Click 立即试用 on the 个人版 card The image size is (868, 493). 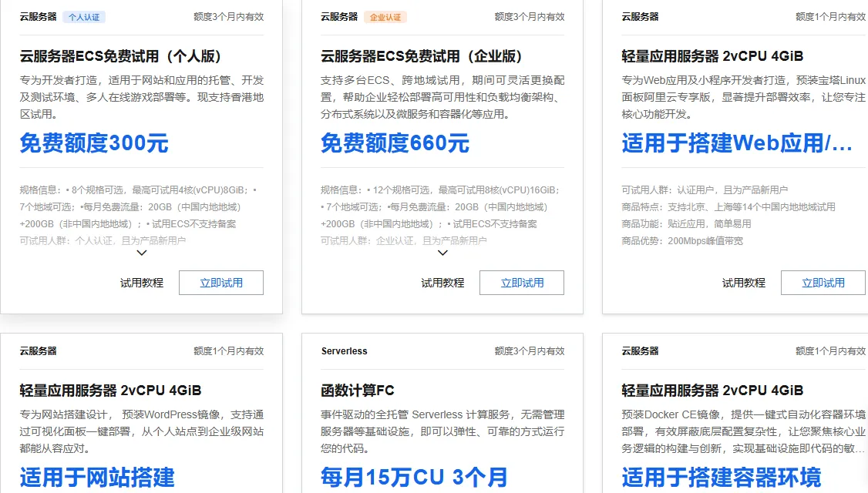(x=220, y=282)
